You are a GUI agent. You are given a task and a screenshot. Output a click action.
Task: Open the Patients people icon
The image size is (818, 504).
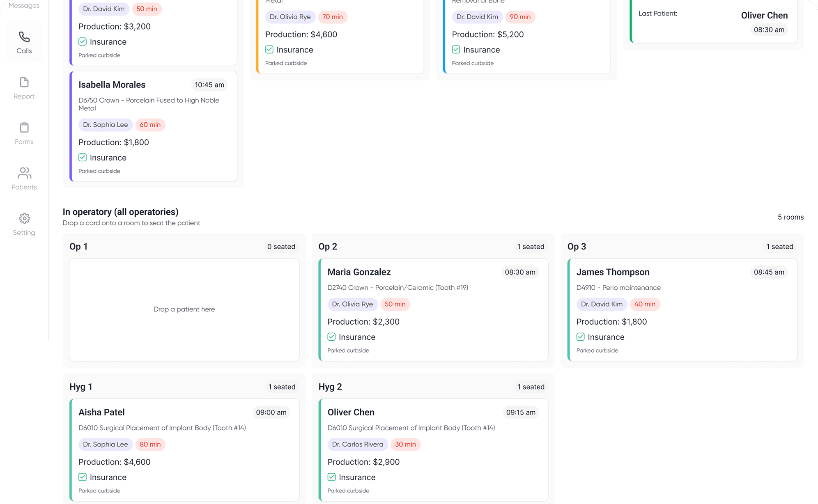tap(24, 173)
